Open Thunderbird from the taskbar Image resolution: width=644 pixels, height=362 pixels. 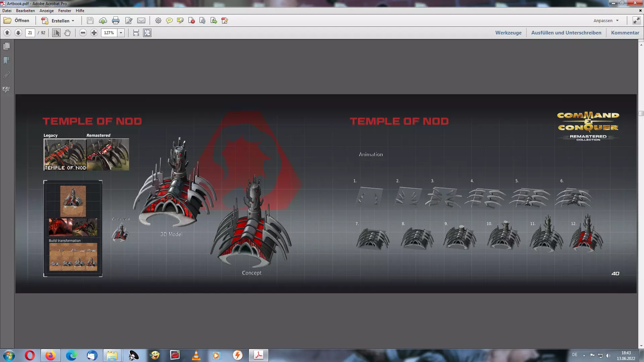pyautogui.click(x=92, y=355)
